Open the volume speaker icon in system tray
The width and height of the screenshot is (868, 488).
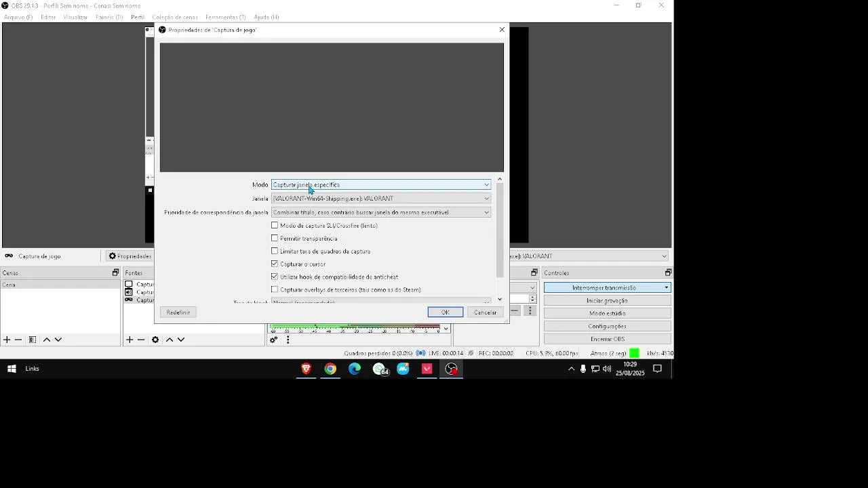pos(607,369)
